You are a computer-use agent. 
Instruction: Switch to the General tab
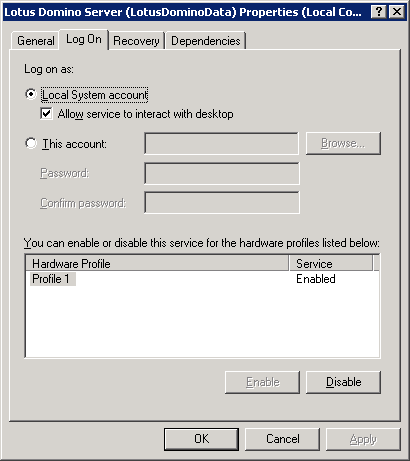36,41
